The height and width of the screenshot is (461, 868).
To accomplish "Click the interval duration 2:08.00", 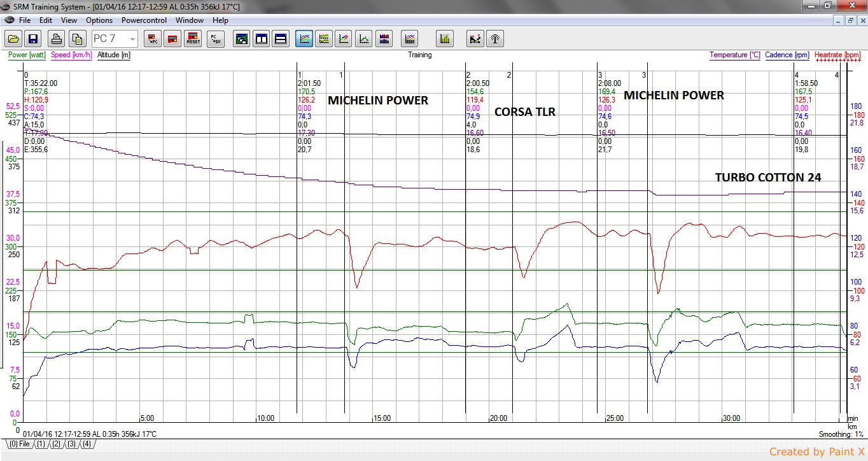I will pyautogui.click(x=610, y=83).
